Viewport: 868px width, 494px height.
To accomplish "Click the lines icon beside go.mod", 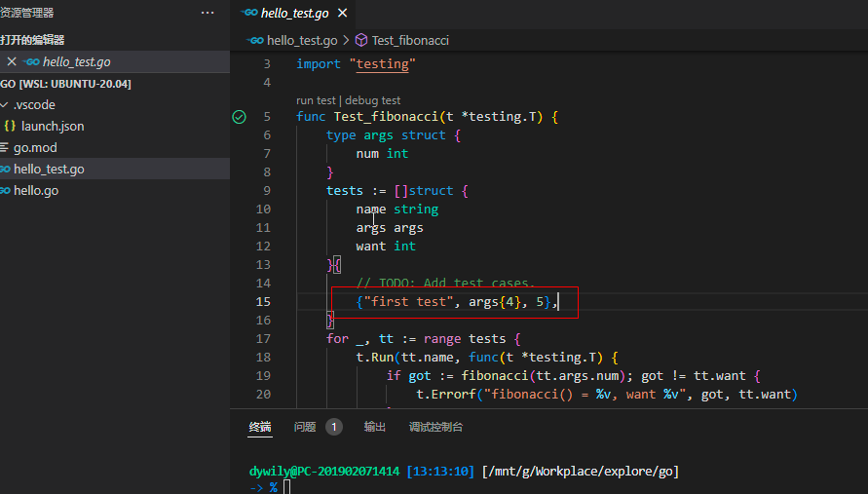I will [5, 147].
